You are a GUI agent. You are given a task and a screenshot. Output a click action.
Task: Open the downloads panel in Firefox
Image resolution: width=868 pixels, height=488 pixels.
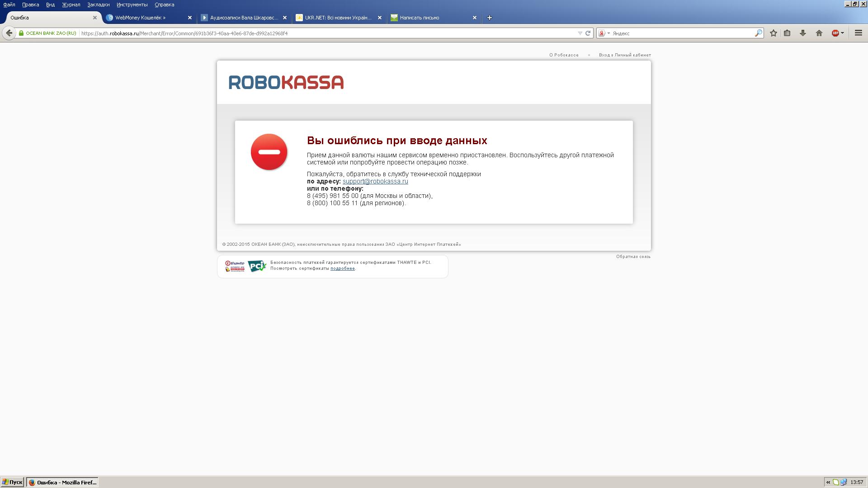[x=802, y=33]
